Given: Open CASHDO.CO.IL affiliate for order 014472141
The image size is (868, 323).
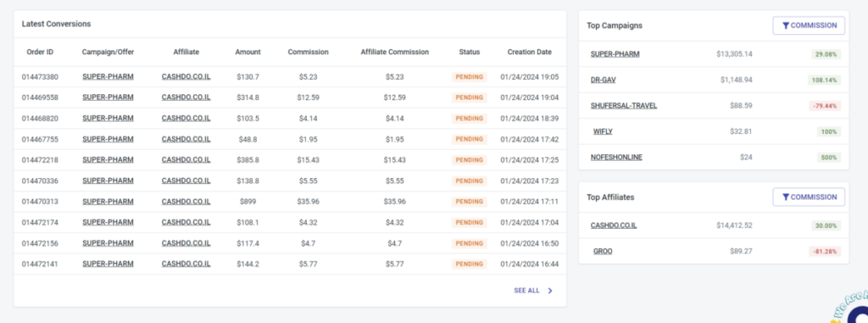Looking at the screenshot, I should [186, 265].
